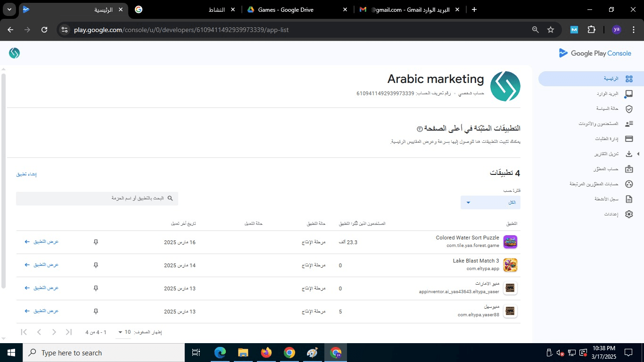Image resolution: width=644 pixels, height=362 pixels.
Task: Click the Order management card icon
Action: tap(628, 139)
